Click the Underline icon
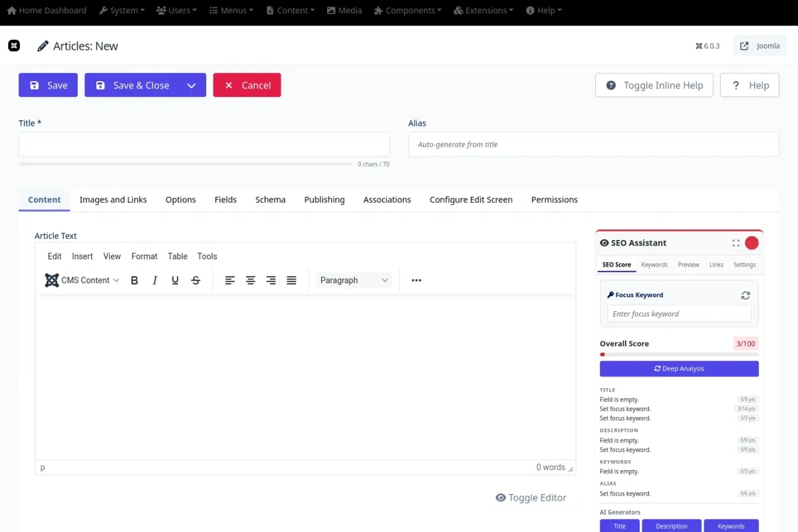The height and width of the screenshot is (532, 798). click(x=175, y=281)
